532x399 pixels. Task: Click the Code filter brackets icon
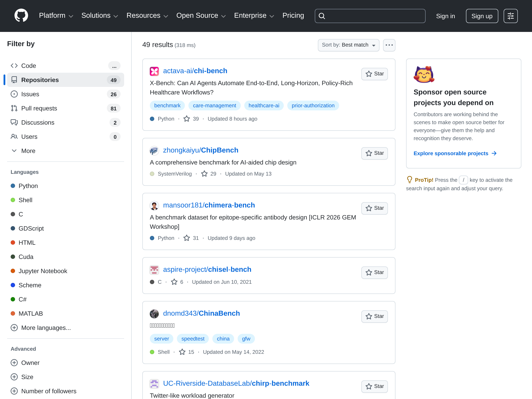(14, 66)
